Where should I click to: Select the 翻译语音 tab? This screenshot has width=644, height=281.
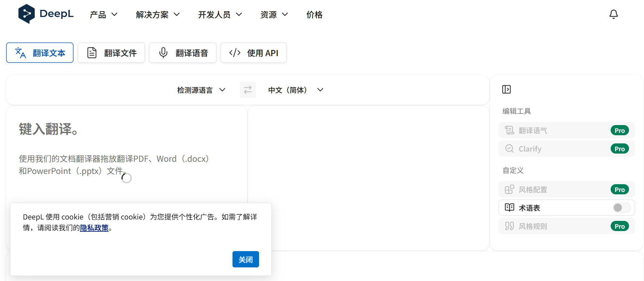click(x=183, y=53)
